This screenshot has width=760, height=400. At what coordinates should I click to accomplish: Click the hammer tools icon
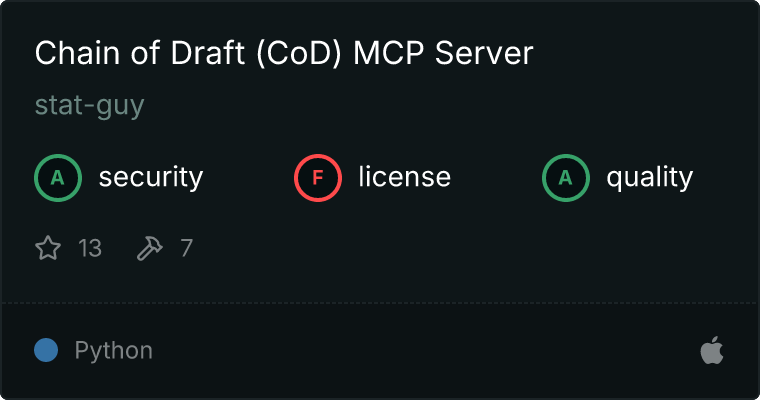coord(150,248)
